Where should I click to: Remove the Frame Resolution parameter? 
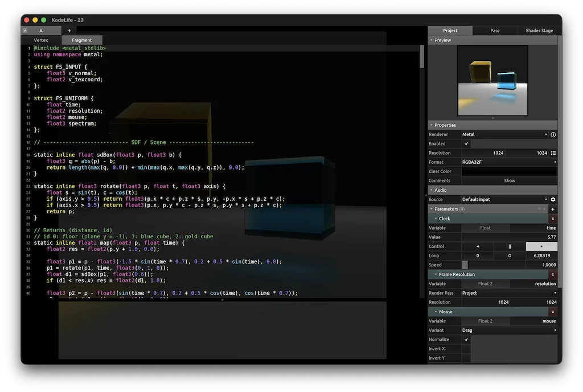(x=553, y=275)
